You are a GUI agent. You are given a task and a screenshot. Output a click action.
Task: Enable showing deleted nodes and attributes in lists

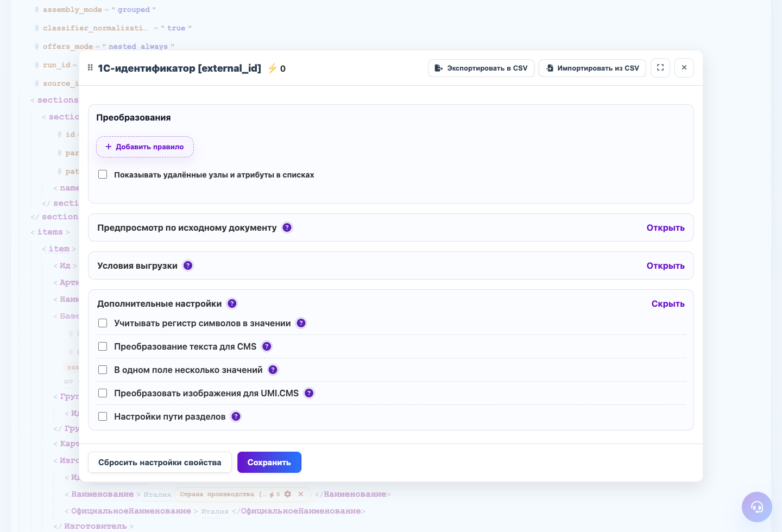pos(103,174)
